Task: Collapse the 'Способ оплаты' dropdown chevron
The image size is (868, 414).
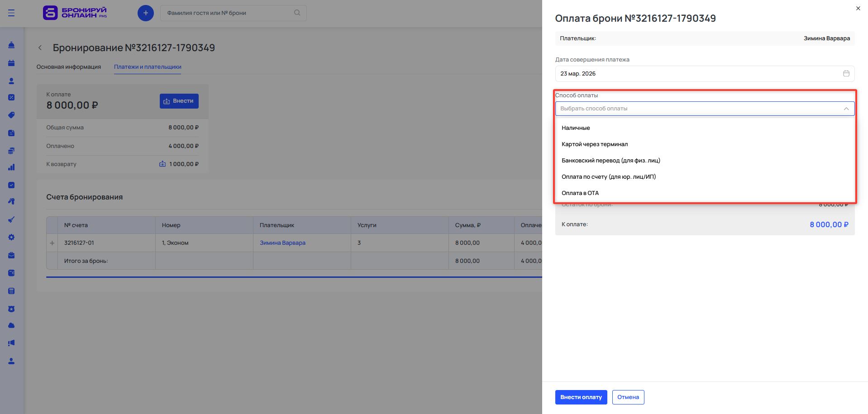Action: (x=846, y=109)
